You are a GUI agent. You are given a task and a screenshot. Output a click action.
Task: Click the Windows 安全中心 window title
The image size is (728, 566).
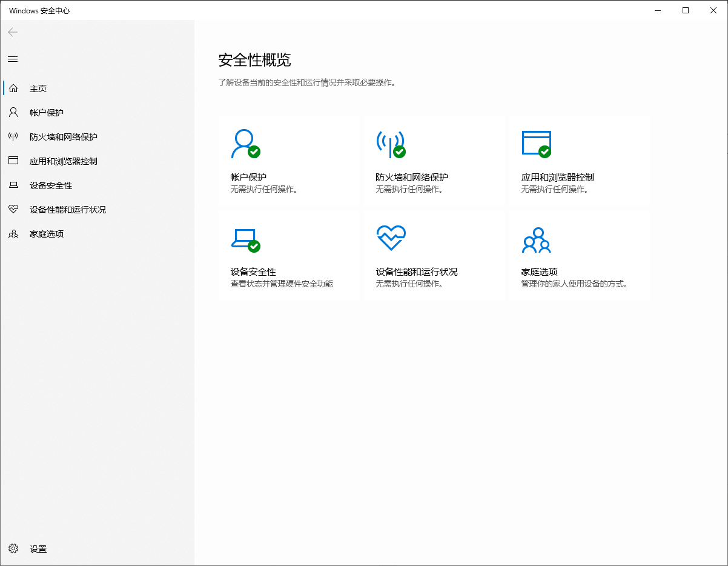point(39,11)
